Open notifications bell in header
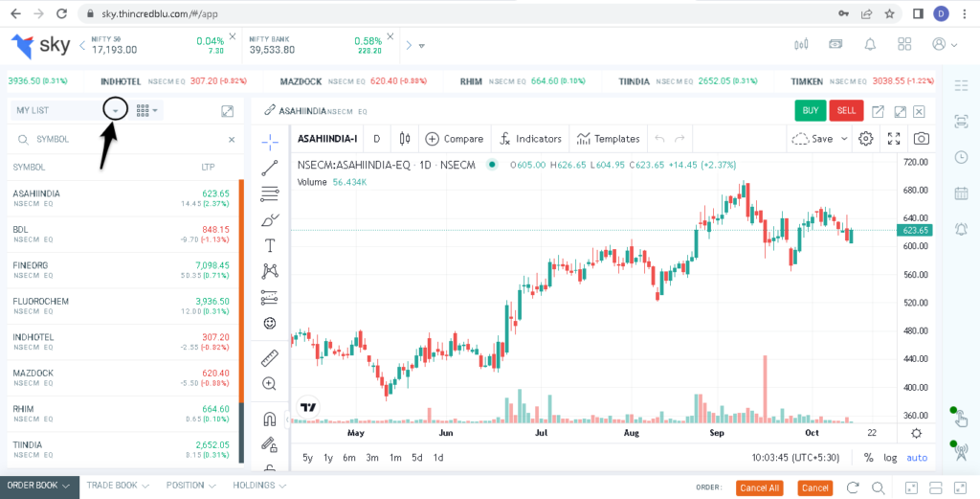The width and height of the screenshot is (980, 499). coord(869,44)
